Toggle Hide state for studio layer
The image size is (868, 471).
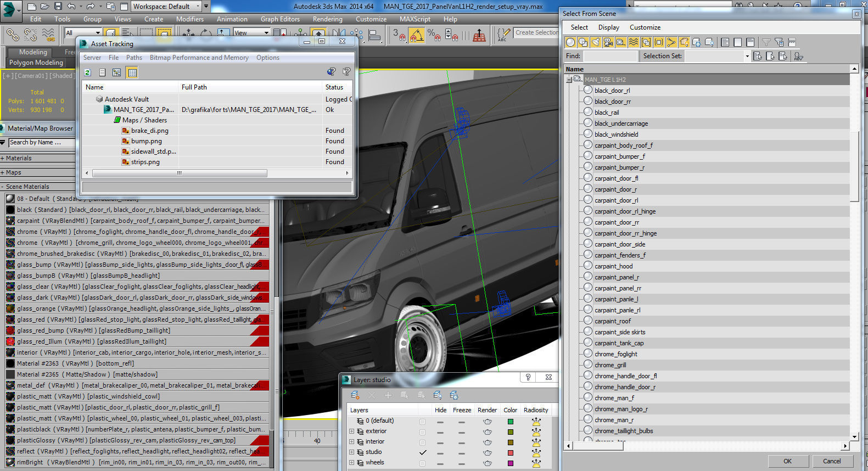click(x=440, y=453)
